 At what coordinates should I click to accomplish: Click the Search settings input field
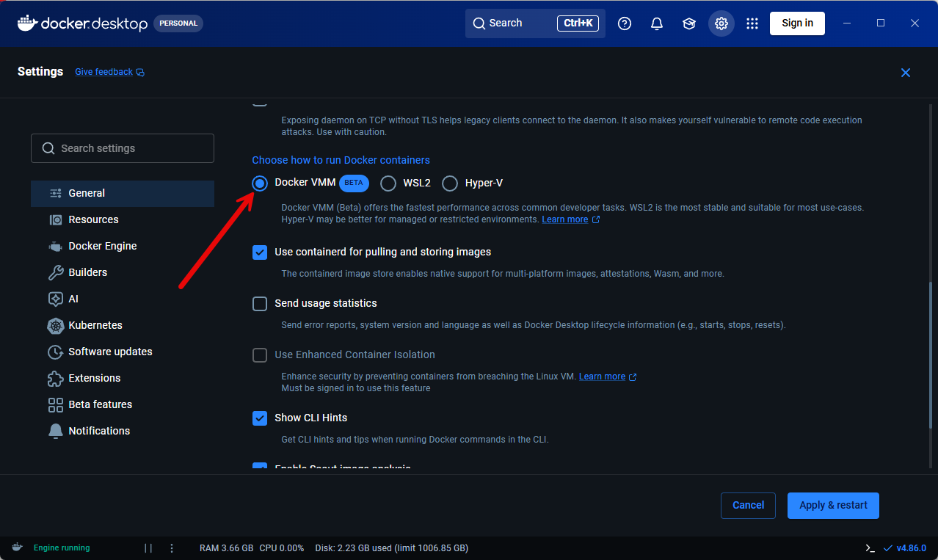click(123, 148)
